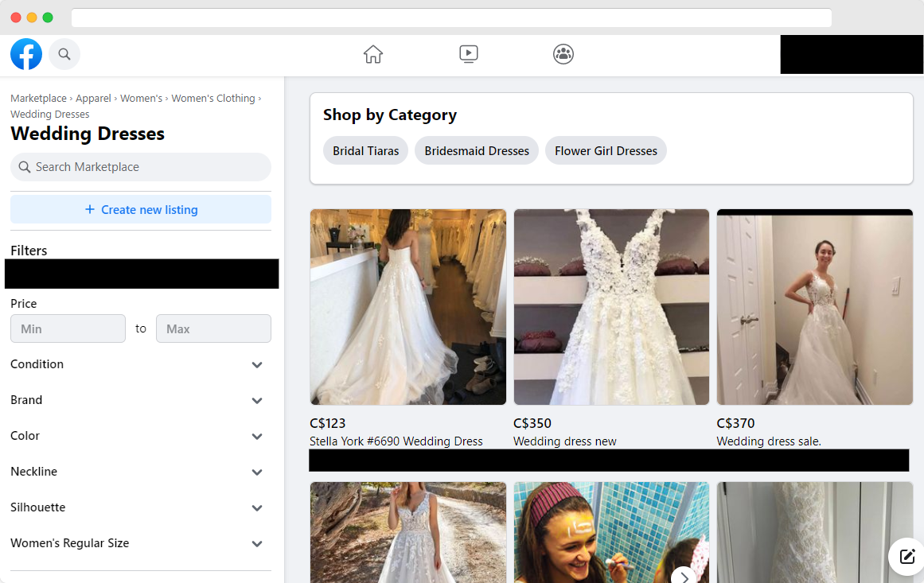Click the C$123 price
The image size is (924, 583).
pyautogui.click(x=328, y=423)
